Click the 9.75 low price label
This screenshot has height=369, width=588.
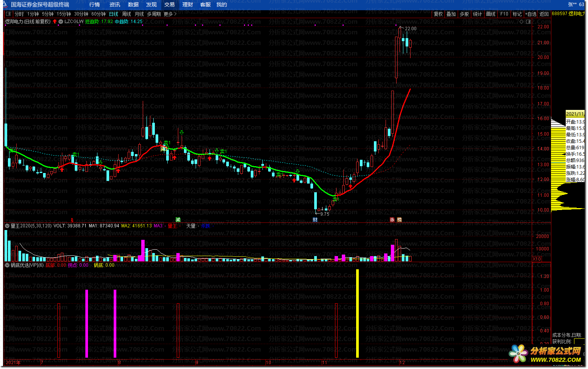[324, 214]
